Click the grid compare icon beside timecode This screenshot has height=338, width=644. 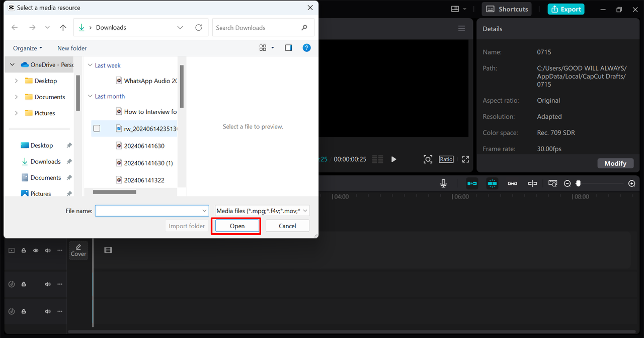[x=377, y=159]
